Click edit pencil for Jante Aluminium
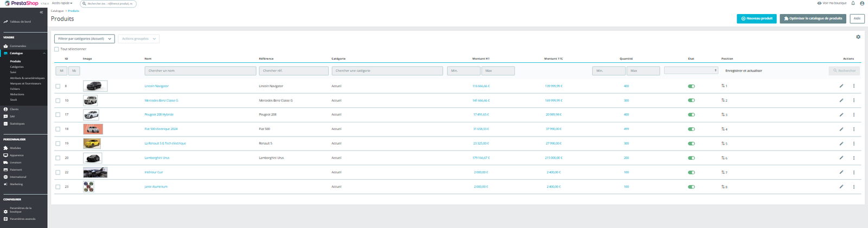Screen dimensions: 868x228 (x=841, y=186)
